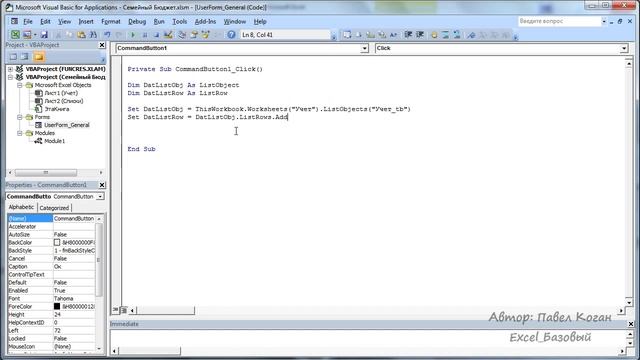The image size is (640, 360).
Task: Select Module1 in project tree
Action: tap(54, 141)
